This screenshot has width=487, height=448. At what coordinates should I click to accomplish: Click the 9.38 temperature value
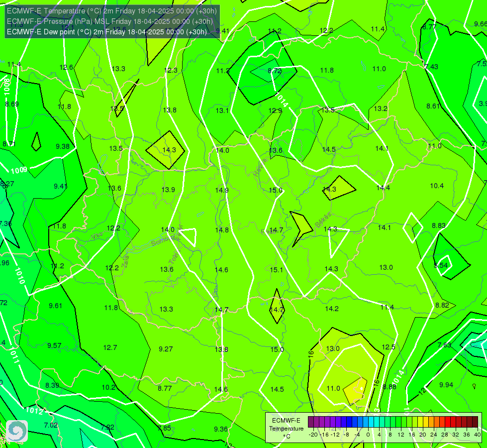(62, 146)
